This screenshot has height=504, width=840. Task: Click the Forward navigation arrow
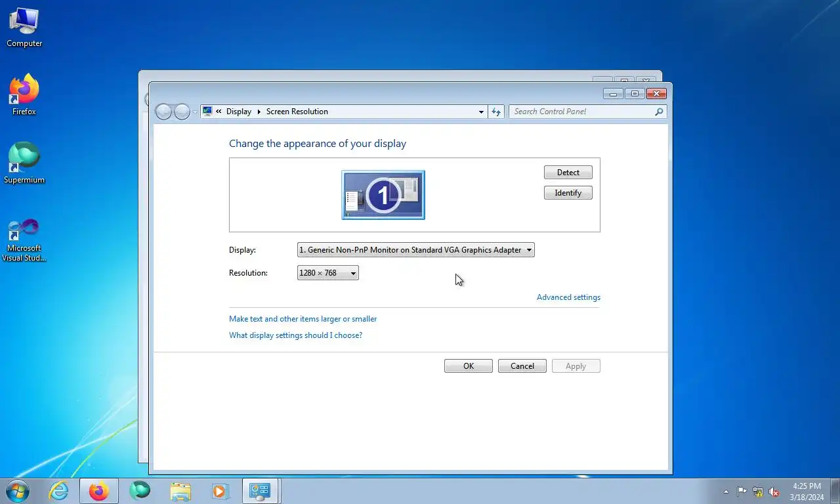click(182, 112)
